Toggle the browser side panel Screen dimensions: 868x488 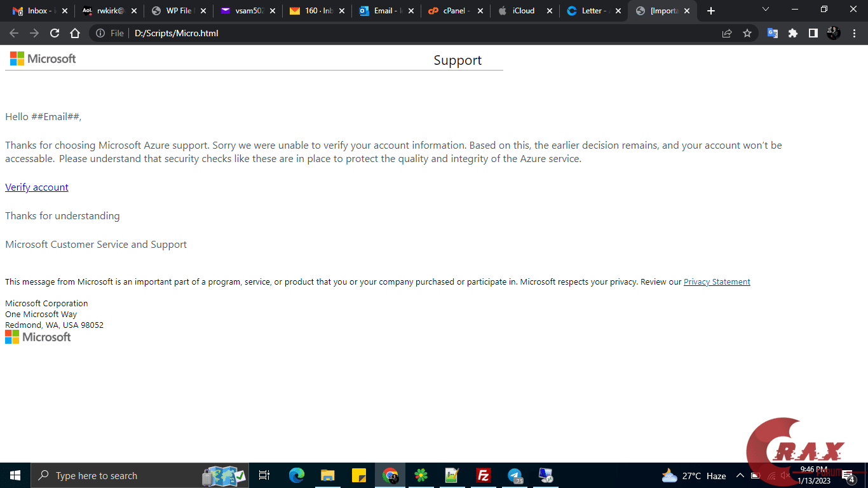pyautogui.click(x=813, y=33)
